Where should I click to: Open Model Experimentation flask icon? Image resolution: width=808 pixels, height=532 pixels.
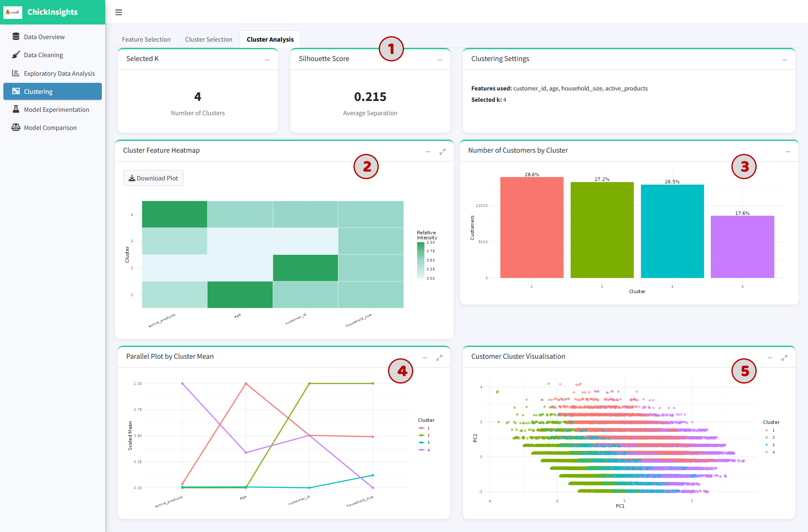tap(16, 109)
